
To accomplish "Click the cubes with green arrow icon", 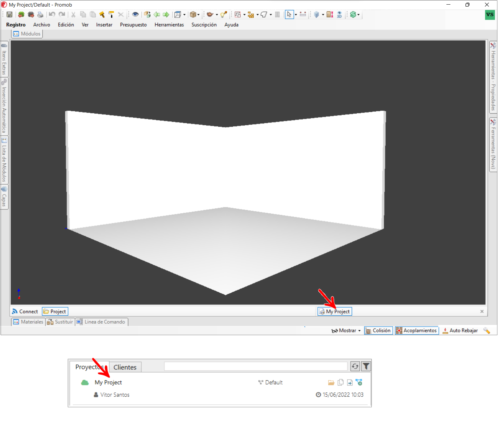I will (147, 14).
